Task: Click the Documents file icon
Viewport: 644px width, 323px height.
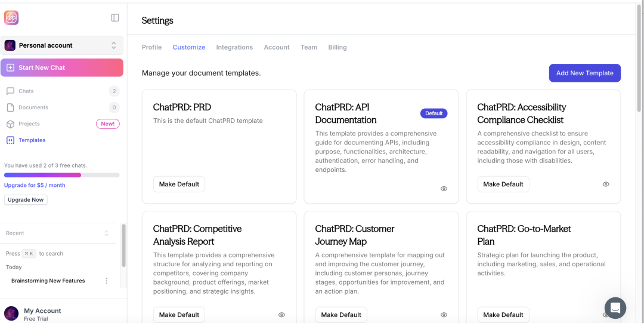Action: pos(10,107)
